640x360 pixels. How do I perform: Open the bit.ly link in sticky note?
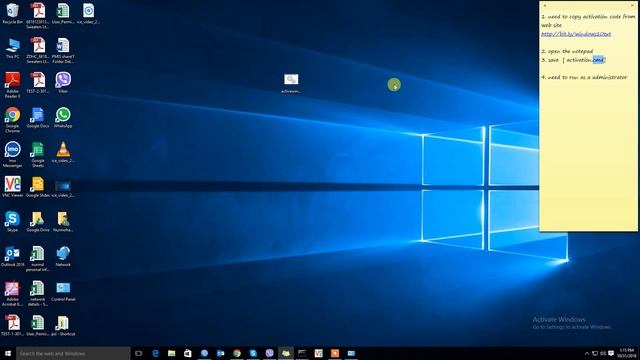pyautogui.click(x=576, y=34)
